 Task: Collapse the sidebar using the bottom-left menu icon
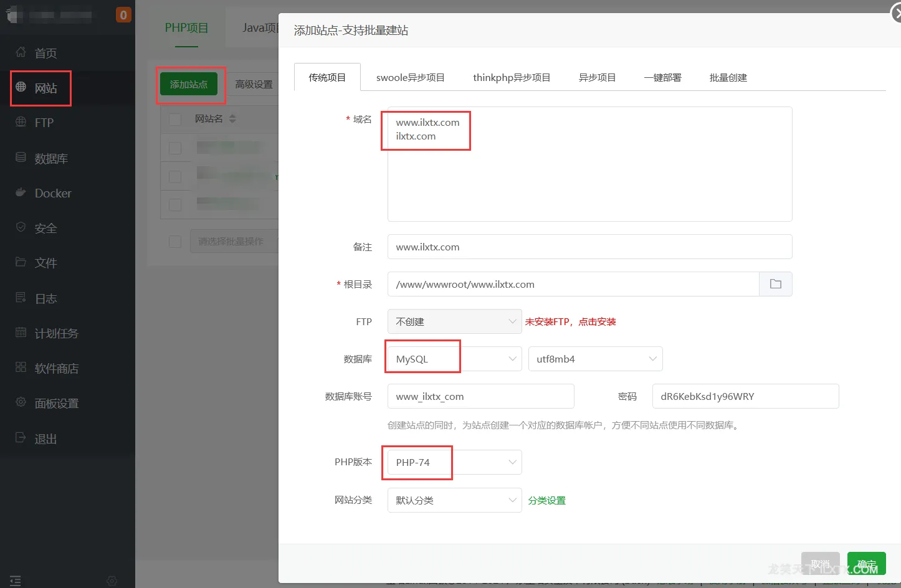pyautogui.click(x=16, y=581)
